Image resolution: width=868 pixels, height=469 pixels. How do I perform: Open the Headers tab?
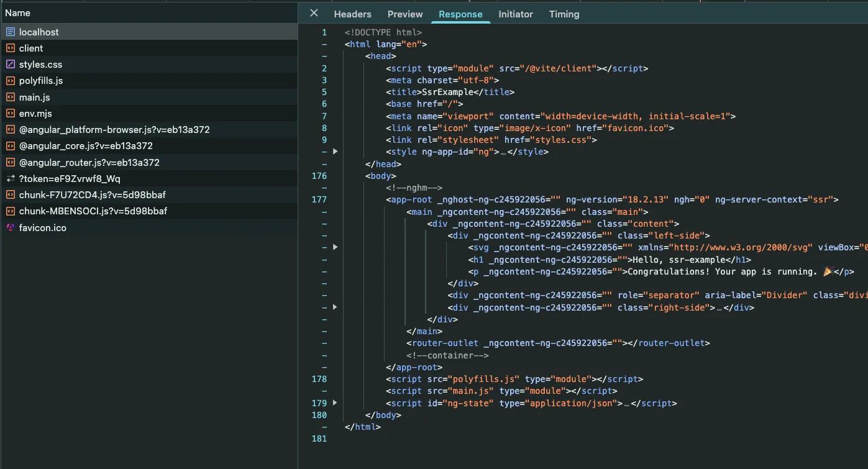[x=352, y=14]
